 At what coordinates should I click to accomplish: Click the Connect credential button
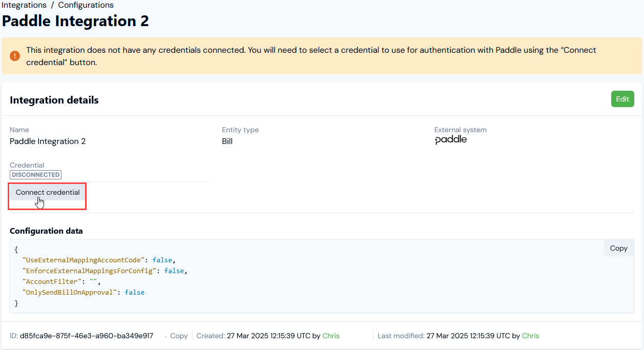point(48,193)
